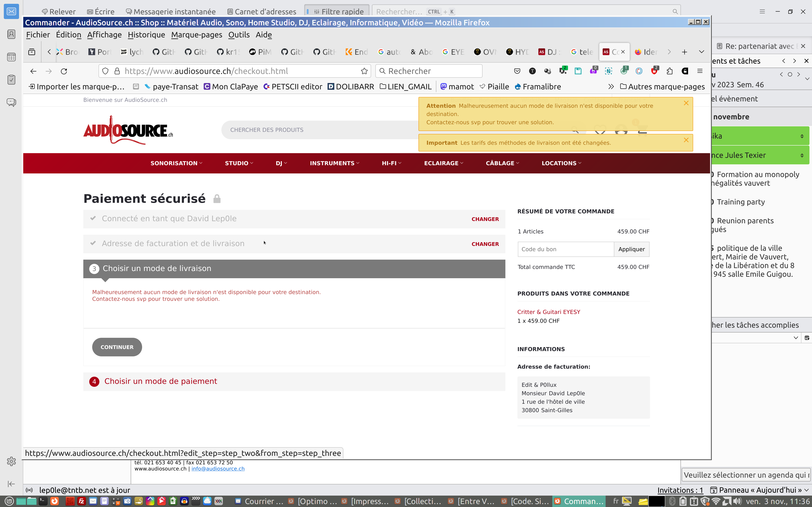Open Firefox hamburger application menu
812x507 pixels.
(700, 71)
